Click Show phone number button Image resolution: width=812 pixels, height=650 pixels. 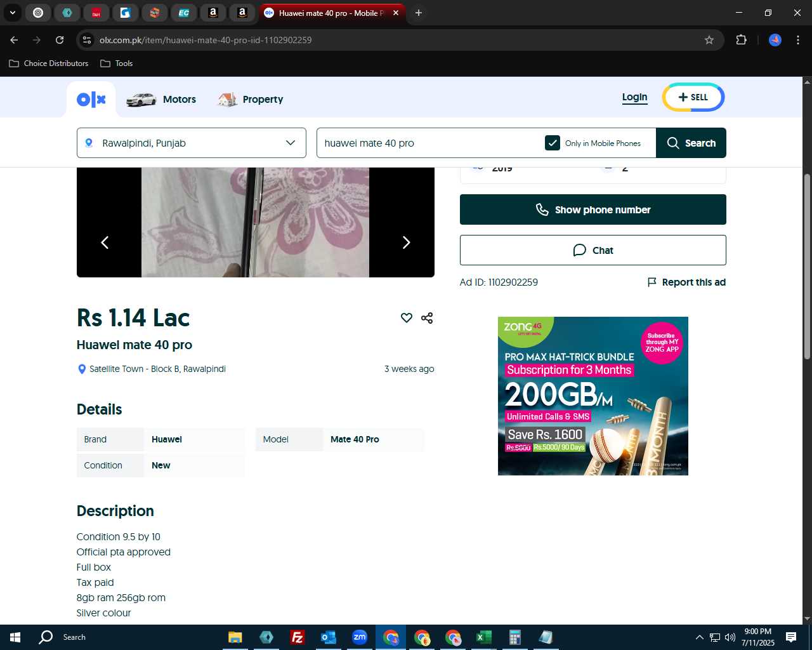click(593, 209)
